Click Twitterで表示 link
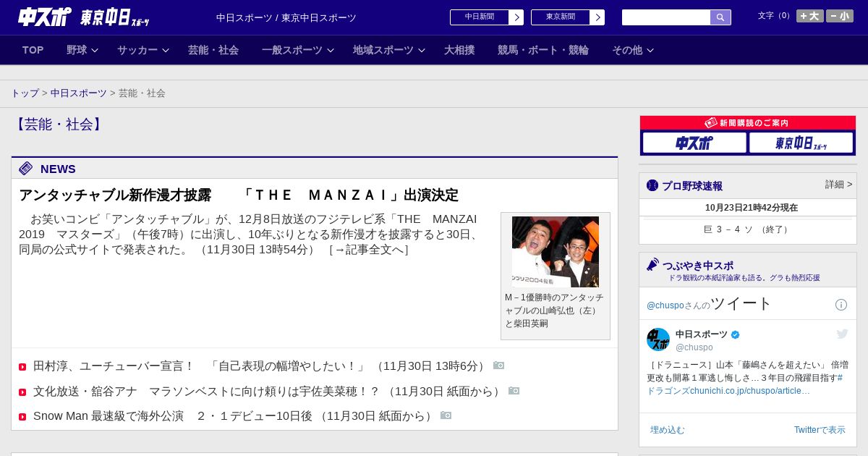868x456 pixels. point(820,430)
